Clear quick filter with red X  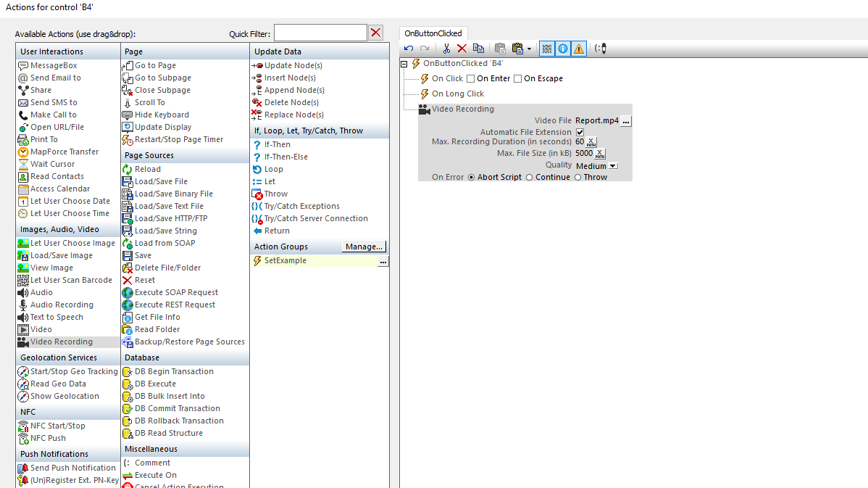point(375,33)
